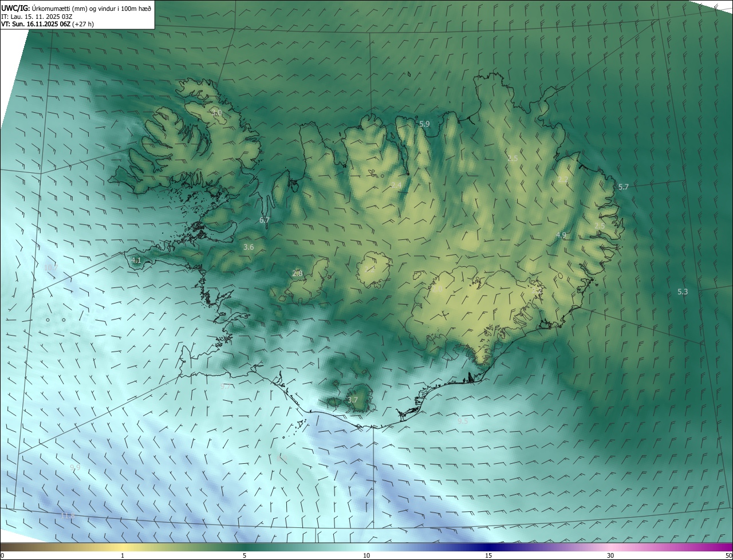Viewport: 733px width, 560px height.
Task: Click the 30 mm pink section of the legend
Action: pos(610,555)
